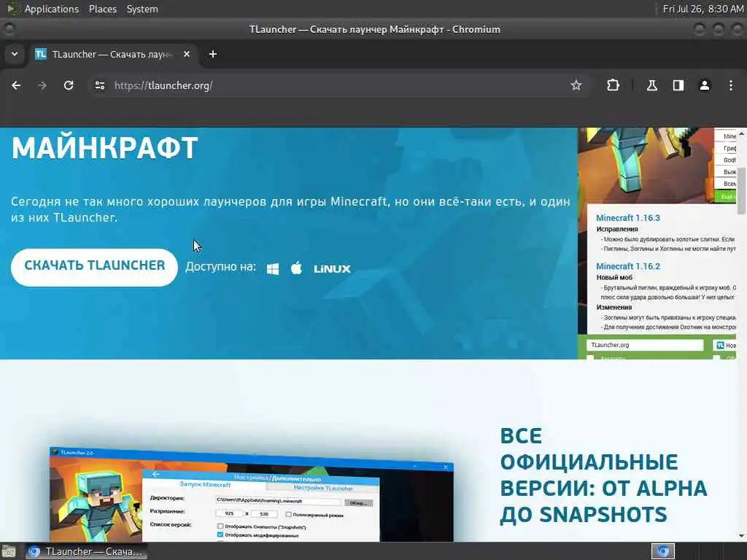Click the launcher preview image with Steve

coord(657,244)
